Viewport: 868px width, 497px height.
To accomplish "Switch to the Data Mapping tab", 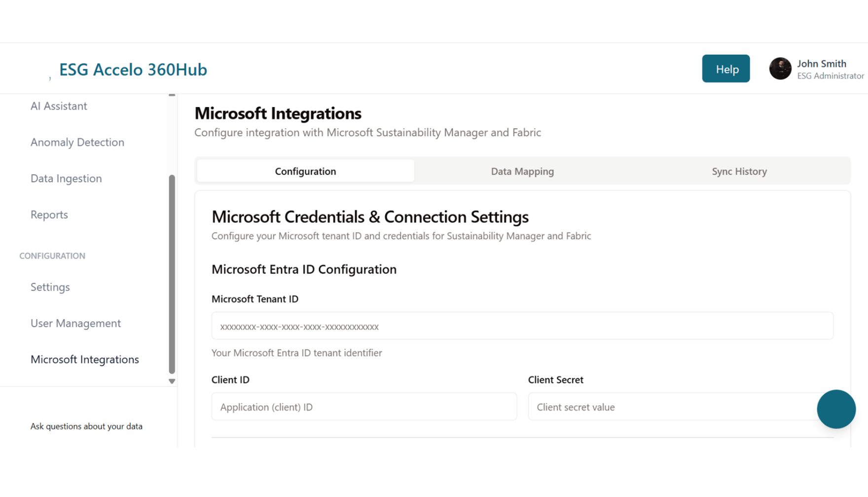I will (522, 171).
